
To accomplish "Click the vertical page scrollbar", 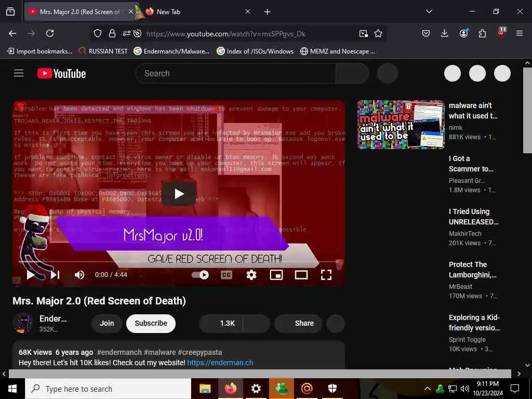I will pyautogui.click(x=527, y=110).
